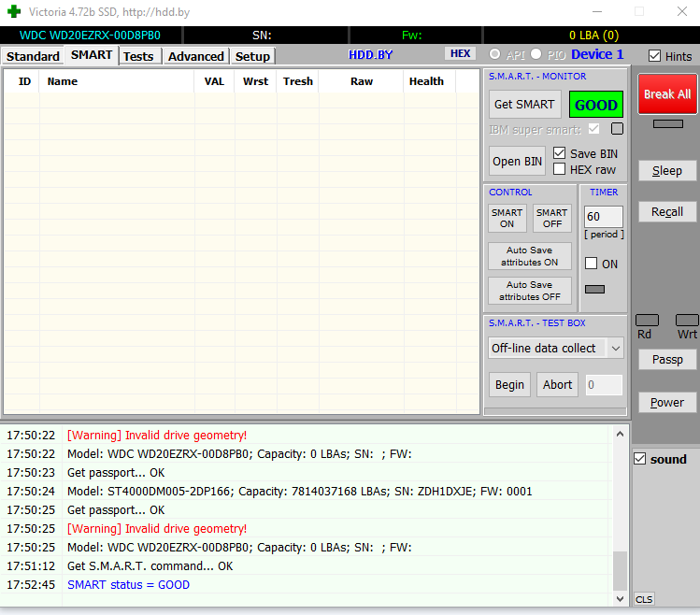
Task: Toggle the Hints checkbox
Action: click(x=654, y=56)
